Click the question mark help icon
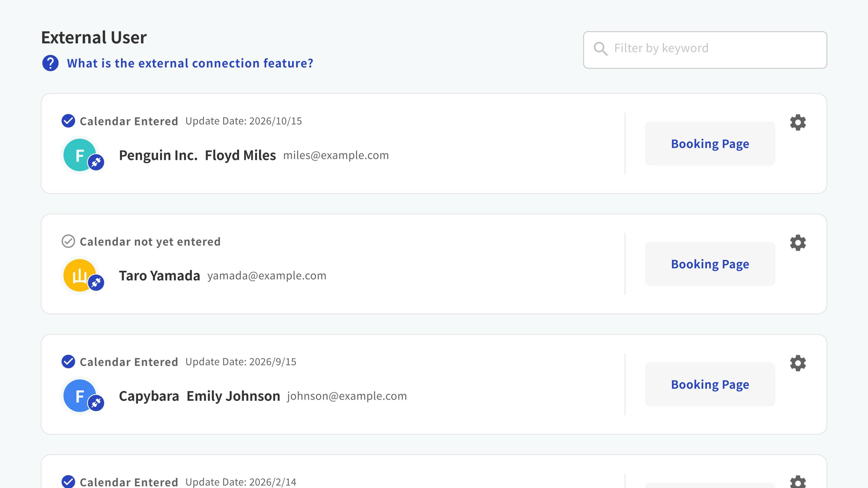Screen dimensions: 868x488 50,63
